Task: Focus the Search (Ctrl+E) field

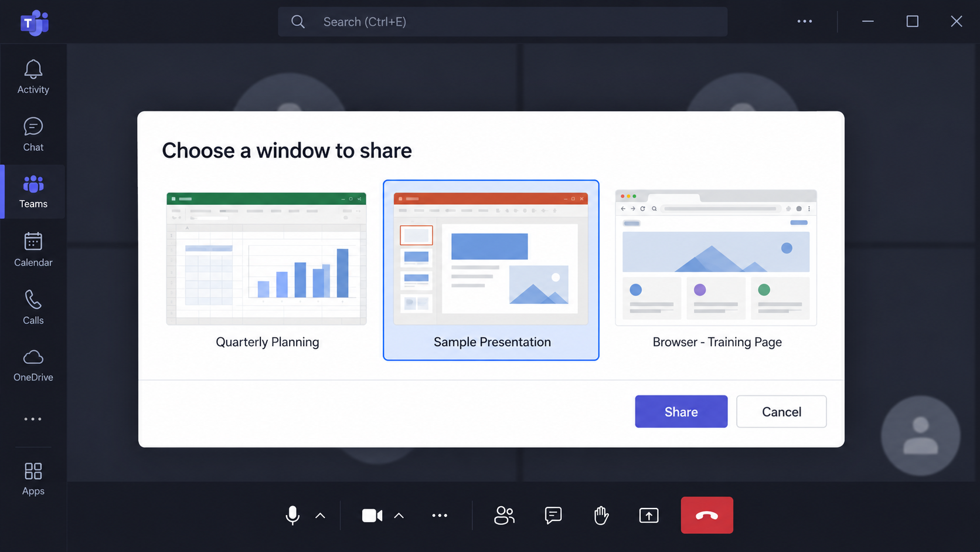Action: point(503,22)
